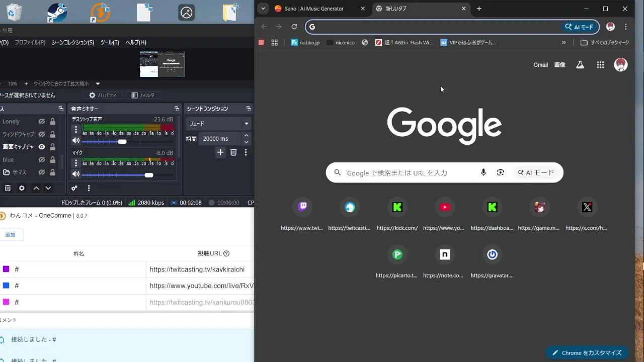Reload the current Chrome page
The width and height of the screenshot is (644, 362).
click(294, 27)
